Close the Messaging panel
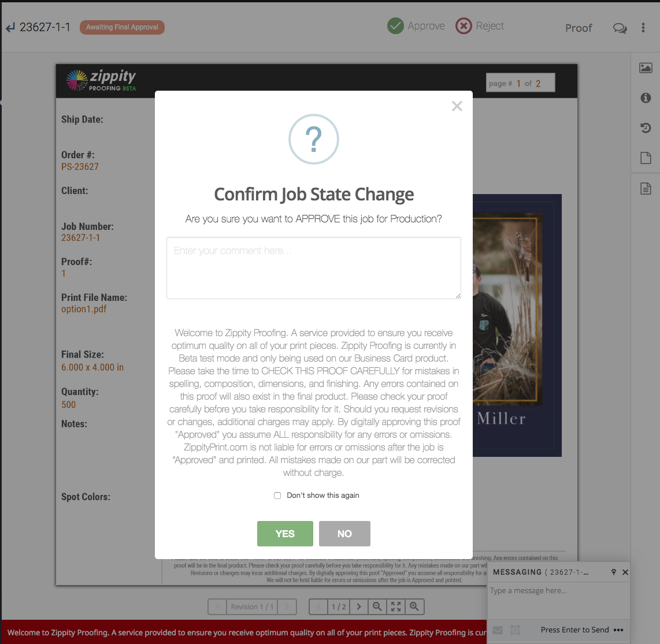The width and height of the screenshot is (660, 644). (625, 572)
